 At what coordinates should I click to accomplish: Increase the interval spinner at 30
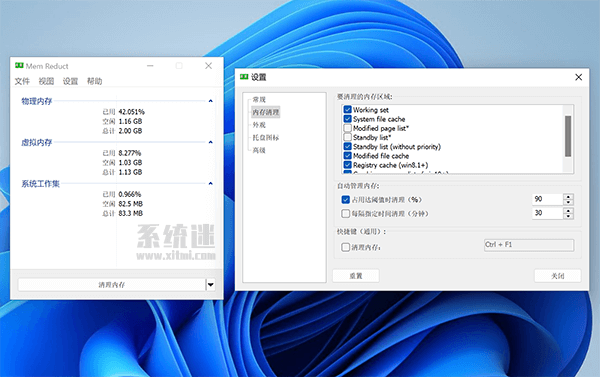point(568,210)
